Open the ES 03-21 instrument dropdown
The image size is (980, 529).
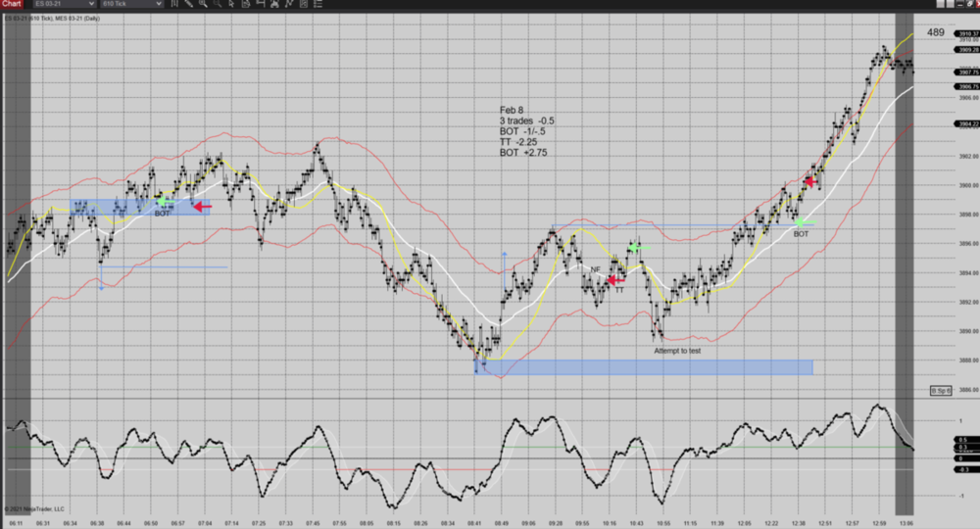(64, 4)
